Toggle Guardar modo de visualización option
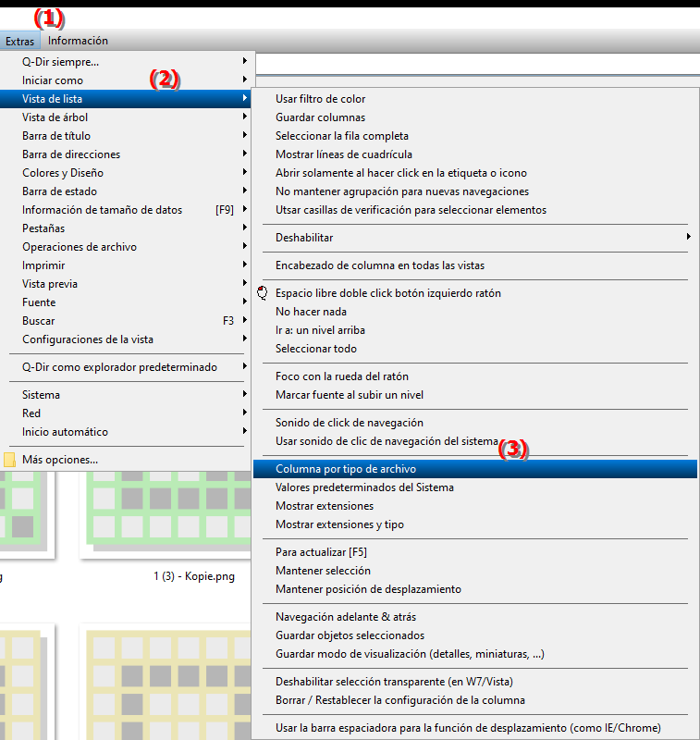 (475, 654)
